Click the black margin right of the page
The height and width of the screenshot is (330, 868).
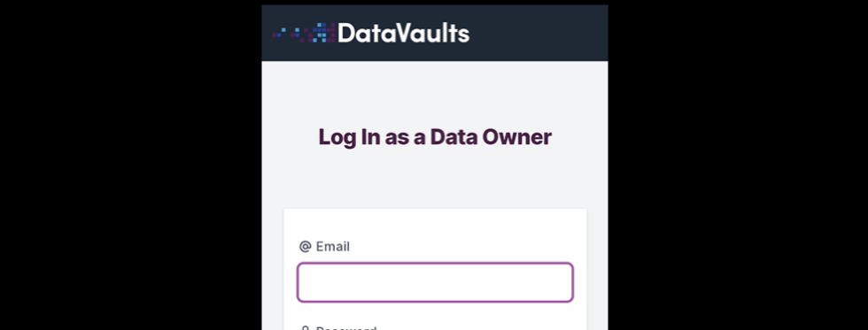[738, 165]
